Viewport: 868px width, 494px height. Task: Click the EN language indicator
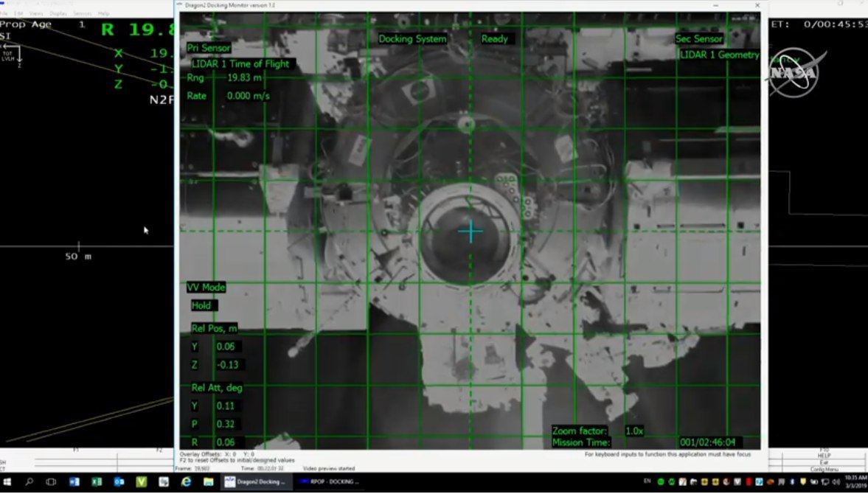(647, 481)
